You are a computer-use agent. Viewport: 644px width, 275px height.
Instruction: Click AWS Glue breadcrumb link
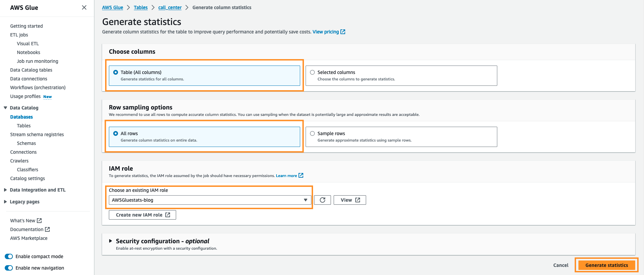113,7
